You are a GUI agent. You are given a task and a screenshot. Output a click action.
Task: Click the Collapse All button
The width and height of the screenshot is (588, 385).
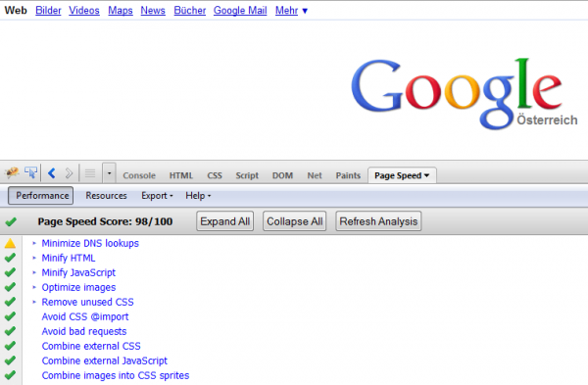[294, 221]
